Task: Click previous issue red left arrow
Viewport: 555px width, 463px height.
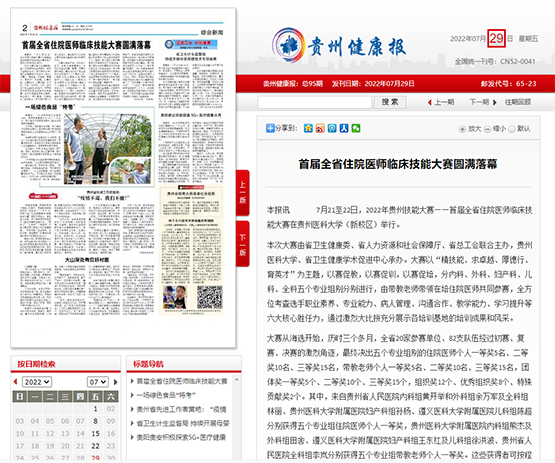Action: 429,102
